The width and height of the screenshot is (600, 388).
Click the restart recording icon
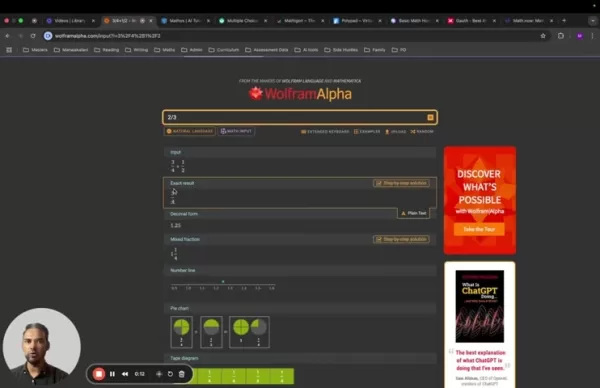pyautogui.click(x=170, y=374)
